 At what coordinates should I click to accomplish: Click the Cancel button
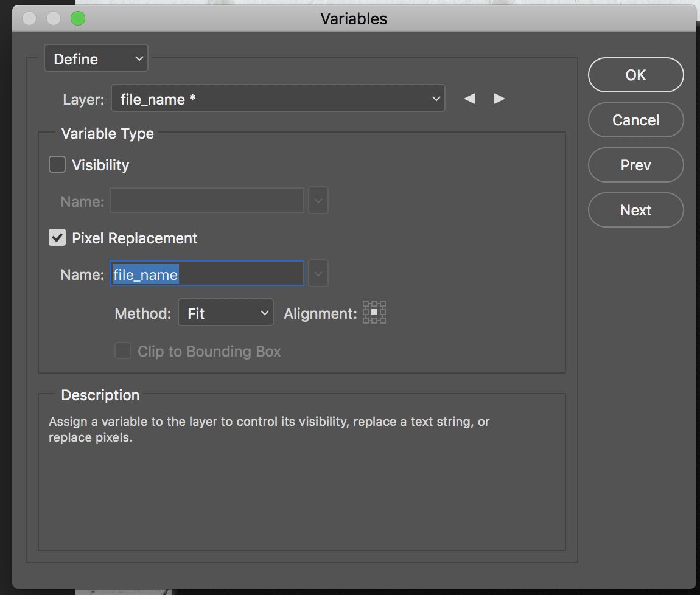[x=635, y=120]
